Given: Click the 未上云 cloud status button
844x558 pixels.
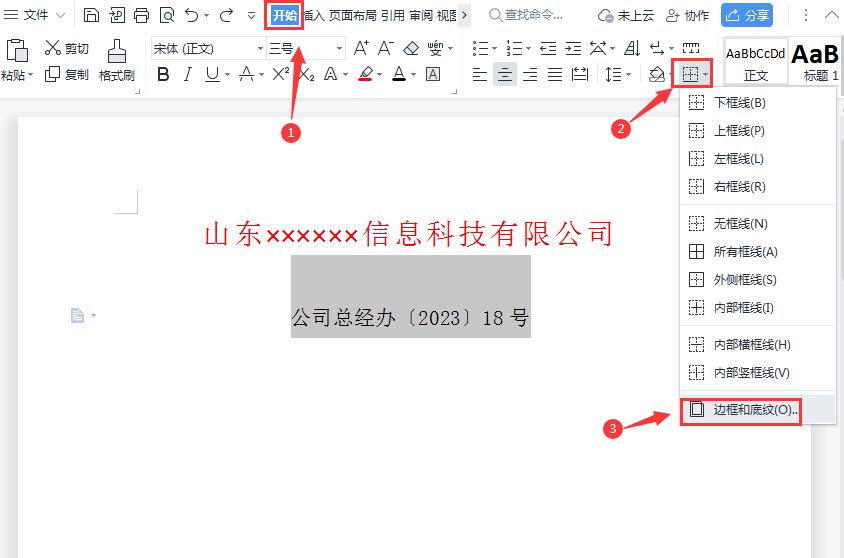Looking at the screenshot, I should point(626,16).
